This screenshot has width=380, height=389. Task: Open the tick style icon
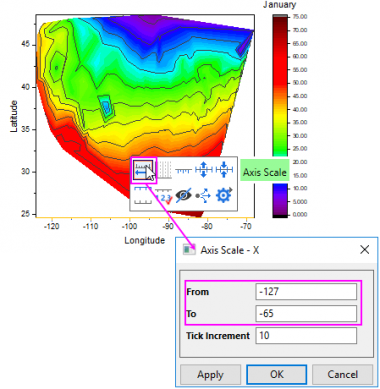[183, 171]
